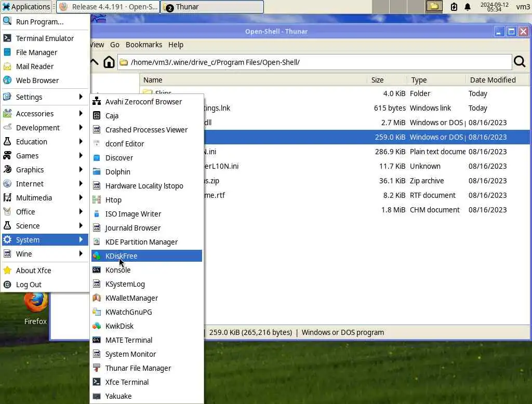Image resolution: width=532 pixels, height=404 pixels.
Task: Click the Terminal Emulator icon
Action: tap(7, 38)
